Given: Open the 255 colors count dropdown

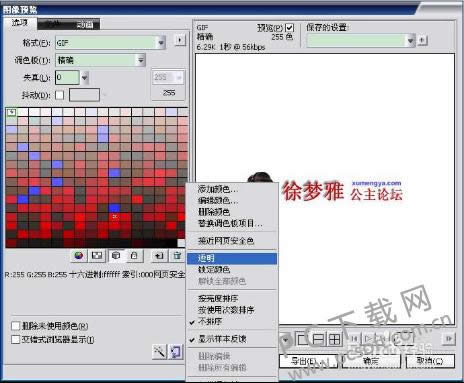Looking at the screenshot, I should coord(168,77).
